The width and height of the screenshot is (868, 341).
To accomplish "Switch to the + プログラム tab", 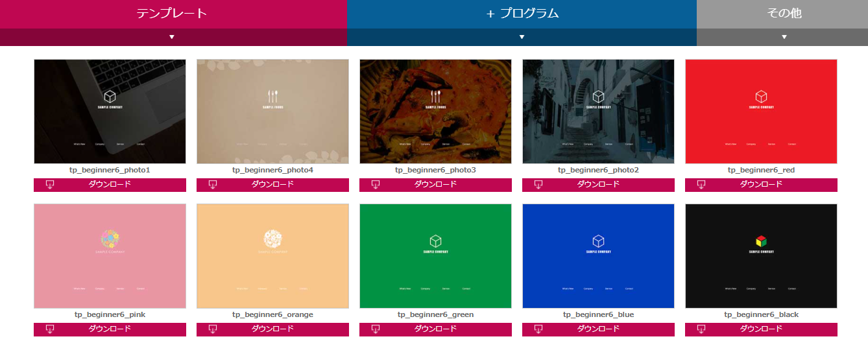I will pyautogui.click(x=522, y=14).
